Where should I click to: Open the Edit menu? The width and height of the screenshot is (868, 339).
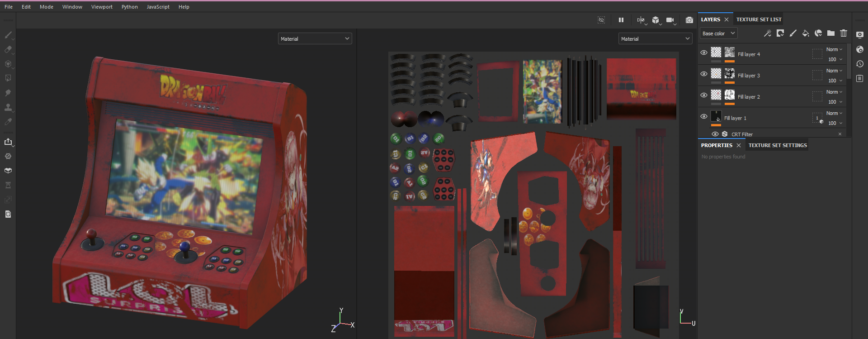click(26, 7)
